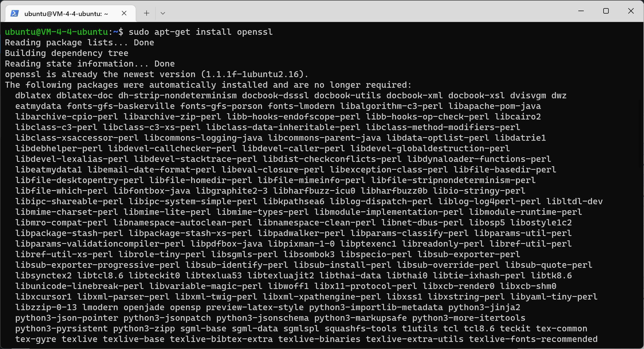
Task: Click the Ubuntu terminal app icon
Action: click(x=15, y=13)
